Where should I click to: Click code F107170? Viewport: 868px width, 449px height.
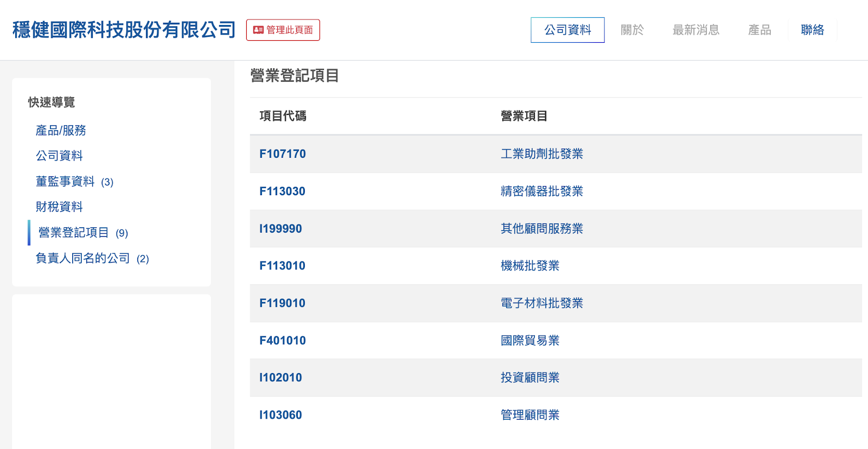283,154
